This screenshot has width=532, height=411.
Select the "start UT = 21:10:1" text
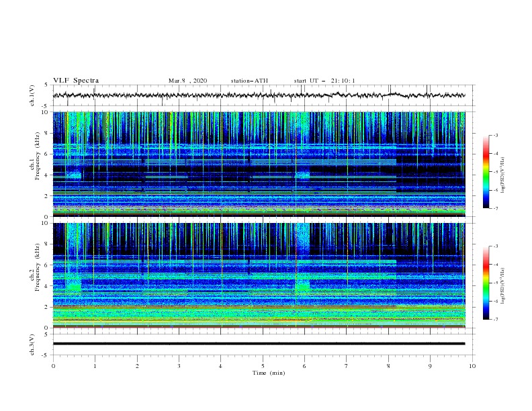(x=324, y=81)
